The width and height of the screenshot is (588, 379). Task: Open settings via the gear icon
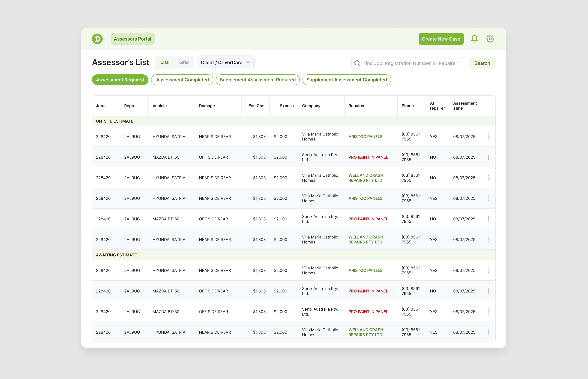(x=490, y=39)
